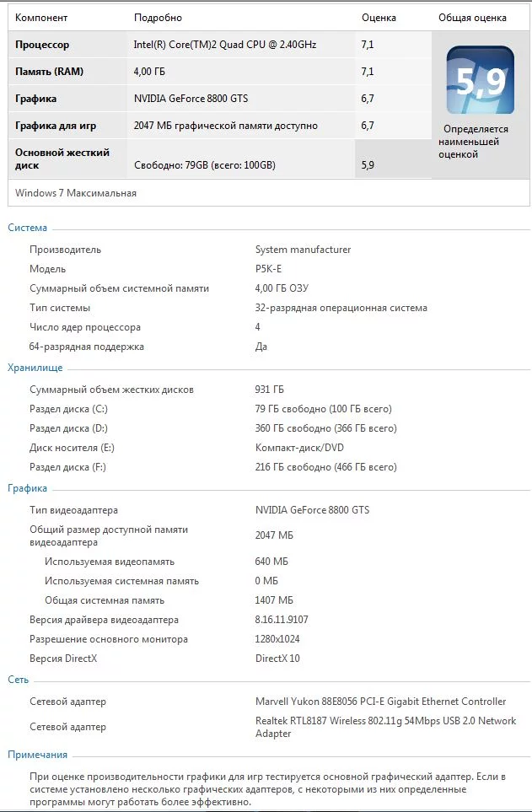Screen dimensions: 532x812
Task: Click the Раздел диска (D:) entry
Action: tap(68, 428)
